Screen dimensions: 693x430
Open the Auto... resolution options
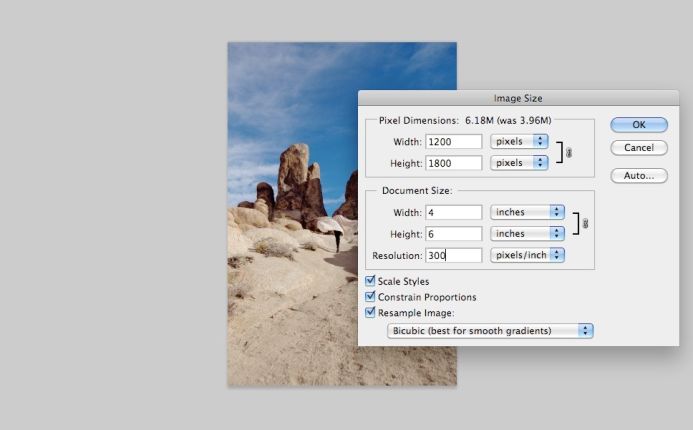coord(639,175)
